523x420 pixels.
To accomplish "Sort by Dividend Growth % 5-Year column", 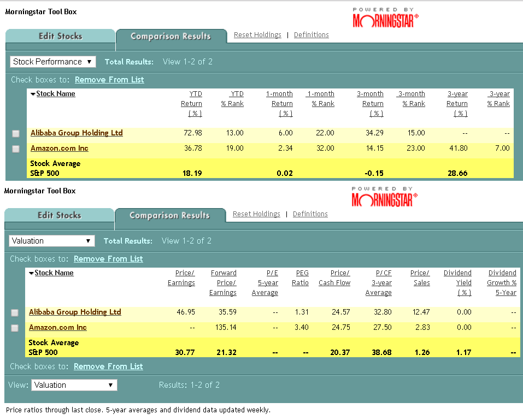I will (x=502, y=283).
